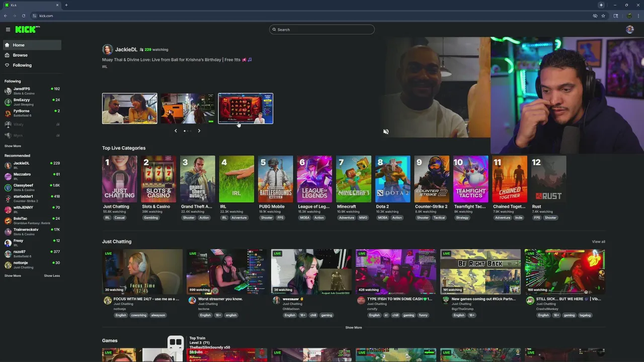Click View all for Just Chatting
Viewport: 644px width, 362px height.
(598, 242)
